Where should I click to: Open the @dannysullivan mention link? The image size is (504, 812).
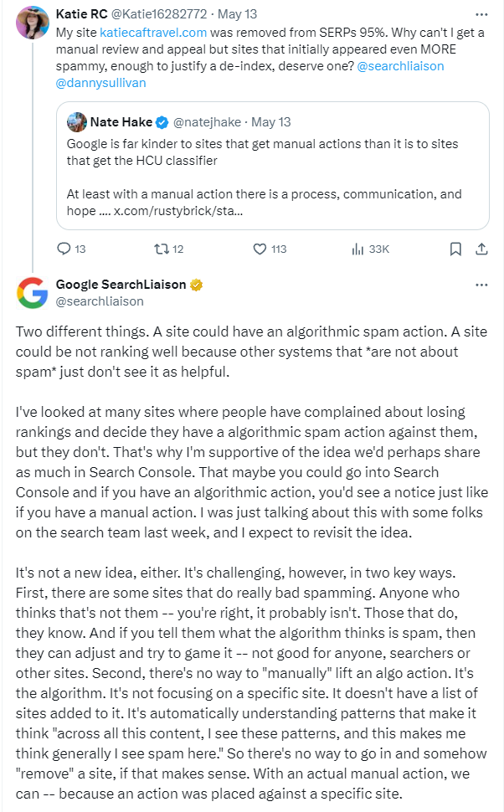tap(101, 83)
